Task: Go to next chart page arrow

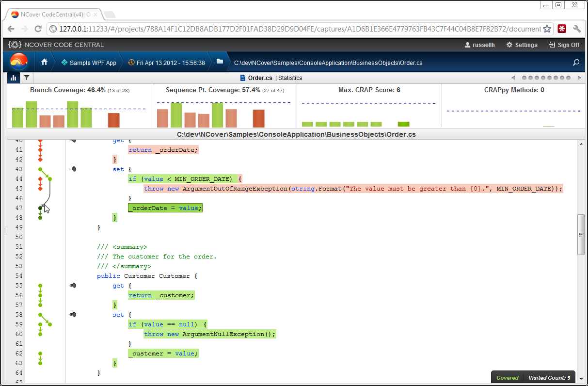Action: click(579, 78)
